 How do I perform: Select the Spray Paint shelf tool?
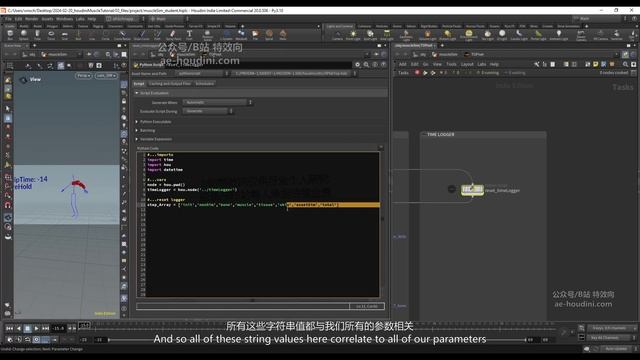(173, 35)
